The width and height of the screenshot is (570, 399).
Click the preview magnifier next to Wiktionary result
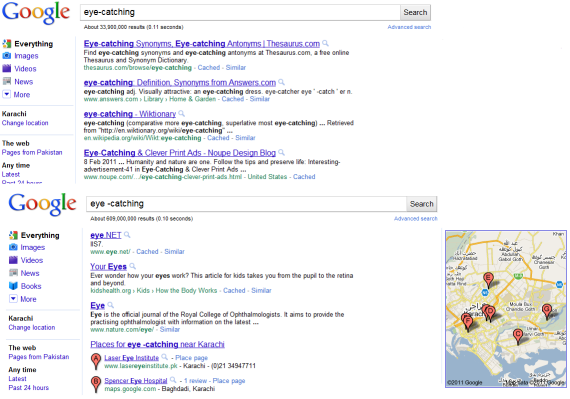tap(182, 114)
